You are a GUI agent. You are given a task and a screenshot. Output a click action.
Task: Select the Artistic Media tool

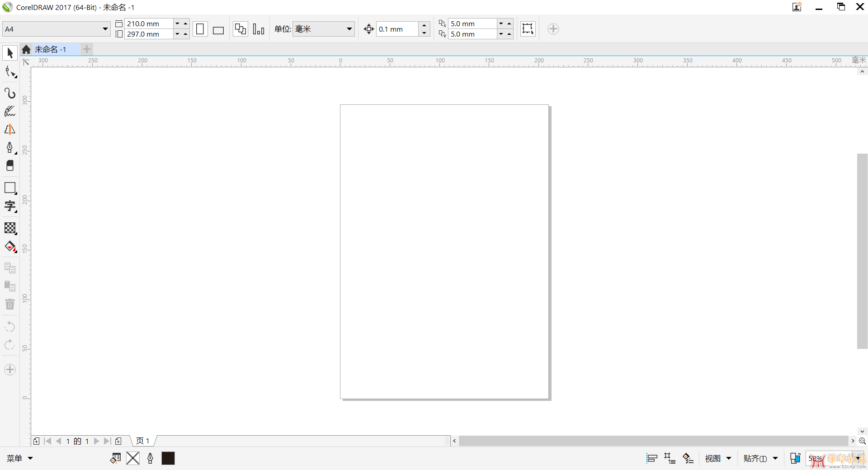point(10,111)
